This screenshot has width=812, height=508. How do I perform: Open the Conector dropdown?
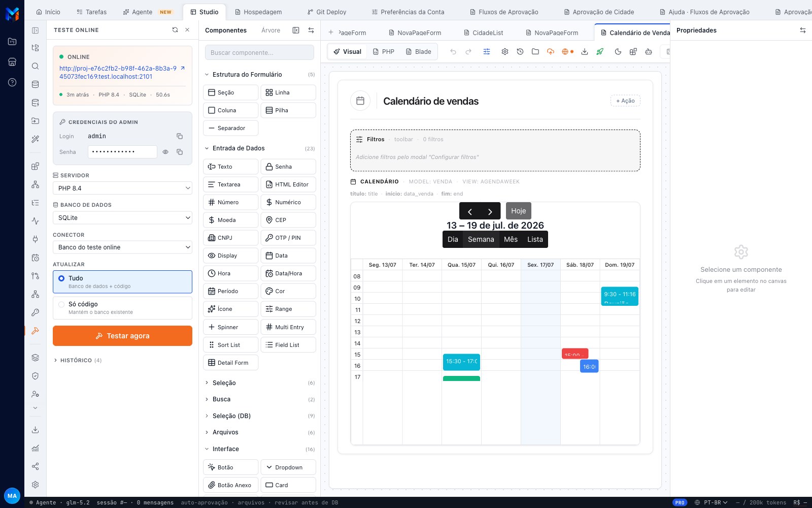coord(122,247)
